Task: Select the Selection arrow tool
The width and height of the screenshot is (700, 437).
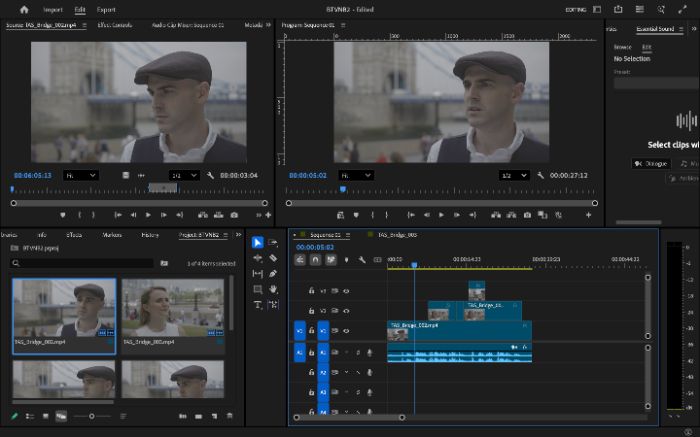Action: pyautogui.click(x=258, y=242)
